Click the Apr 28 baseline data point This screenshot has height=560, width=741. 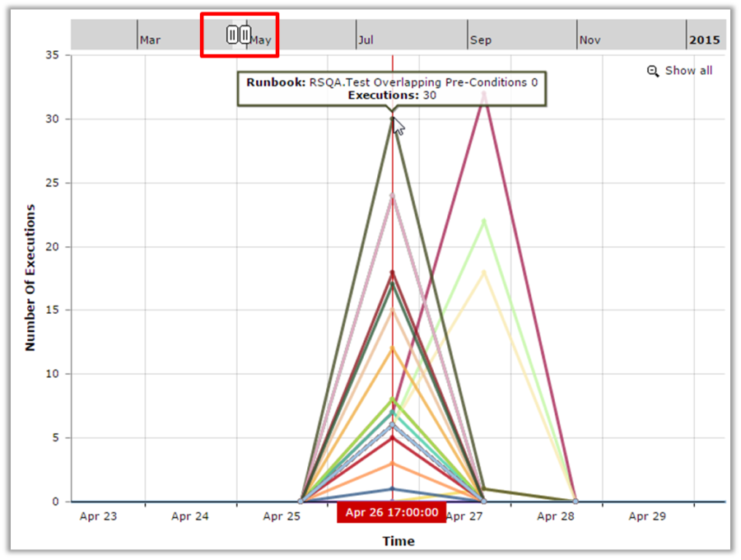(x=575, y=501)
